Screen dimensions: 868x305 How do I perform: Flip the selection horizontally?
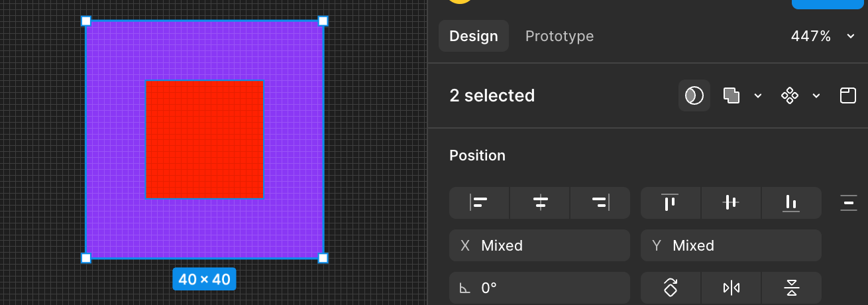tap(732, 288)
